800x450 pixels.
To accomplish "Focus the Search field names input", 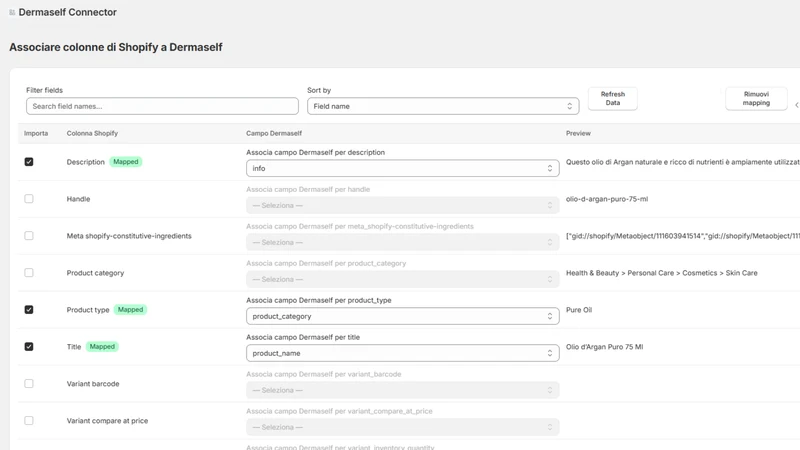I will tap(162, 106).
